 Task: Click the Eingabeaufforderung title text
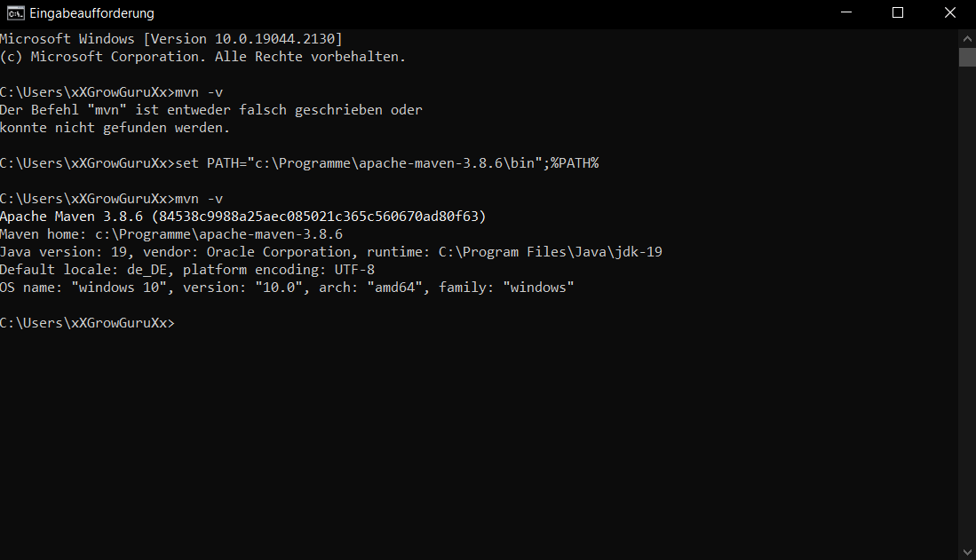click(92, 13)
